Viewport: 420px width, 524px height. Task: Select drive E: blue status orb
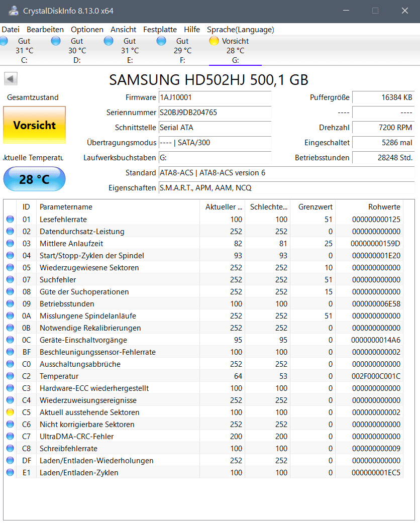click(109, 41)
